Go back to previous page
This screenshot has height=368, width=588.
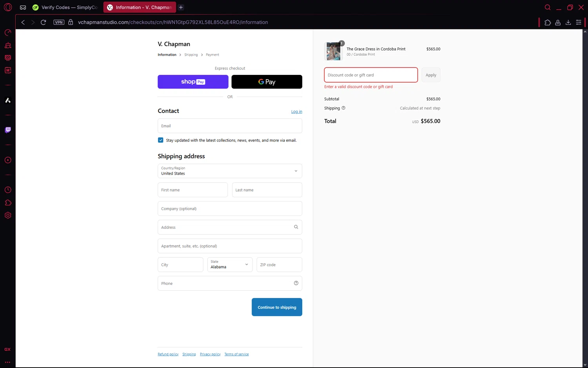[23, 22]
